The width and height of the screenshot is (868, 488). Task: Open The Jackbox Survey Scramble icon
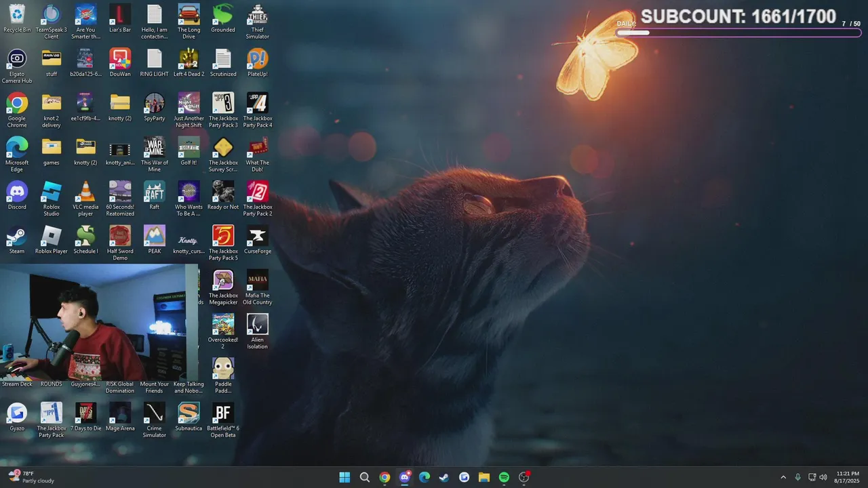[x=223, y=155]
